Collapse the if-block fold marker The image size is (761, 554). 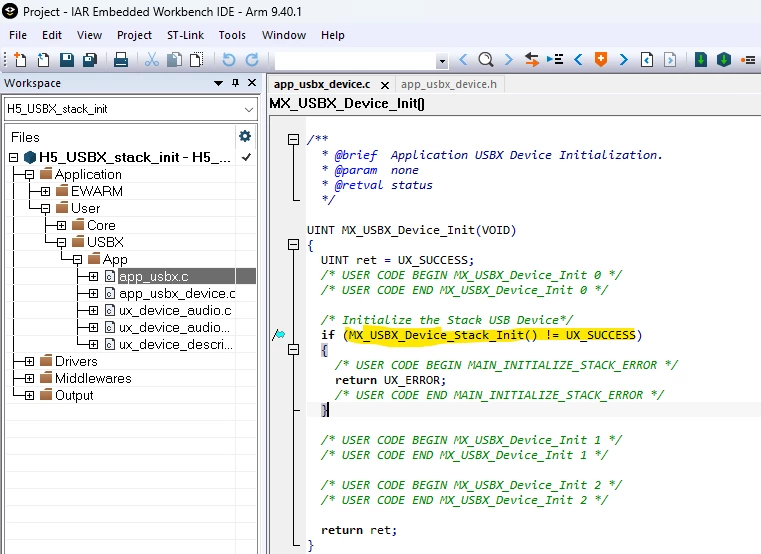pos(293,349)
